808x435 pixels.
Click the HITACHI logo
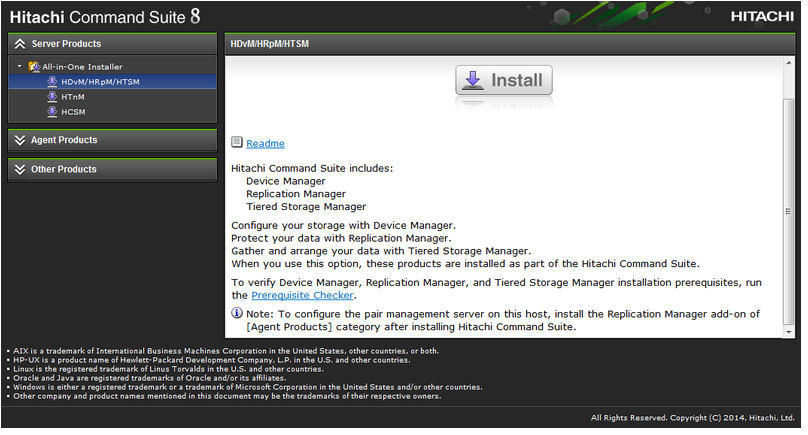[762, 16]
